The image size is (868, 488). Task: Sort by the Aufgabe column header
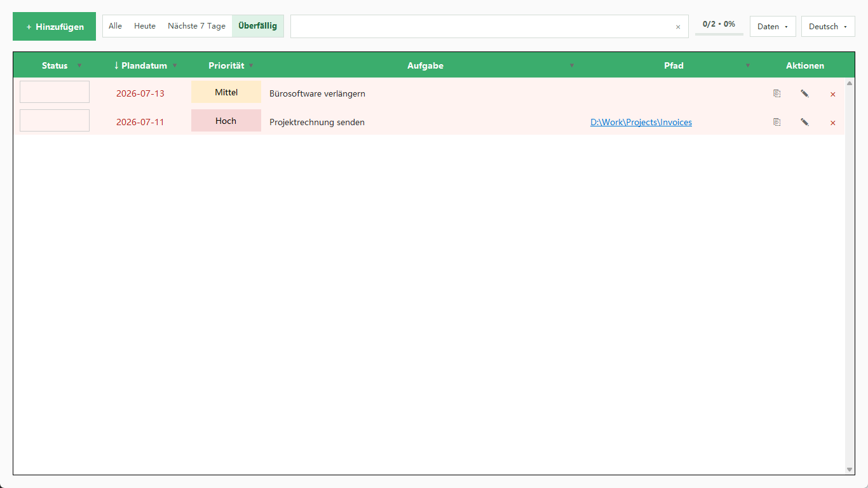pos(425,65)
